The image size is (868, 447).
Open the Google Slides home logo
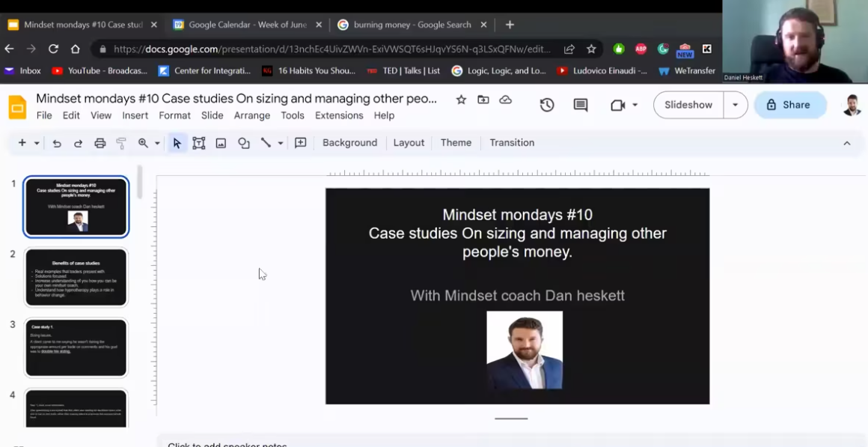point(17,106)
